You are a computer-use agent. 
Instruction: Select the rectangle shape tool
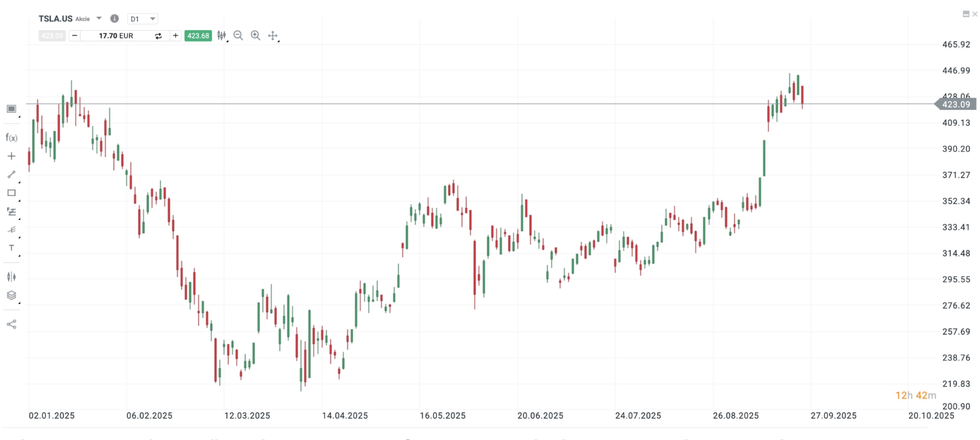click(11, 193)
